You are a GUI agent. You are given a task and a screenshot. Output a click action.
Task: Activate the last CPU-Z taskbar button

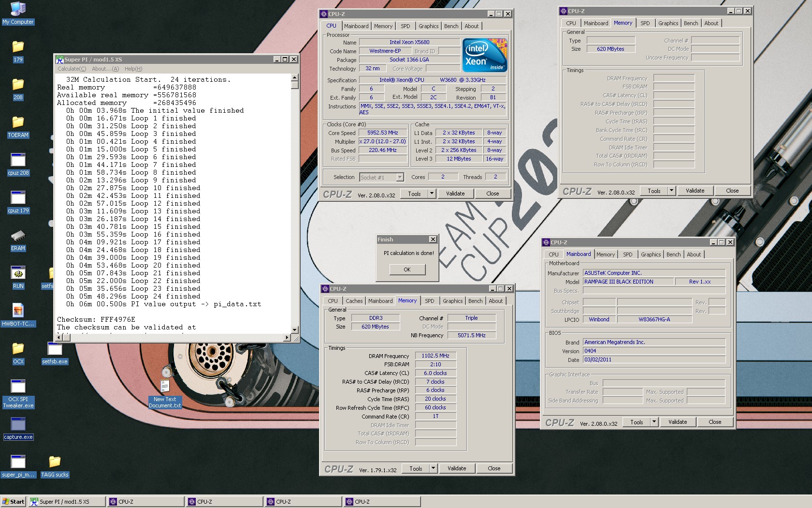[382, 502]
